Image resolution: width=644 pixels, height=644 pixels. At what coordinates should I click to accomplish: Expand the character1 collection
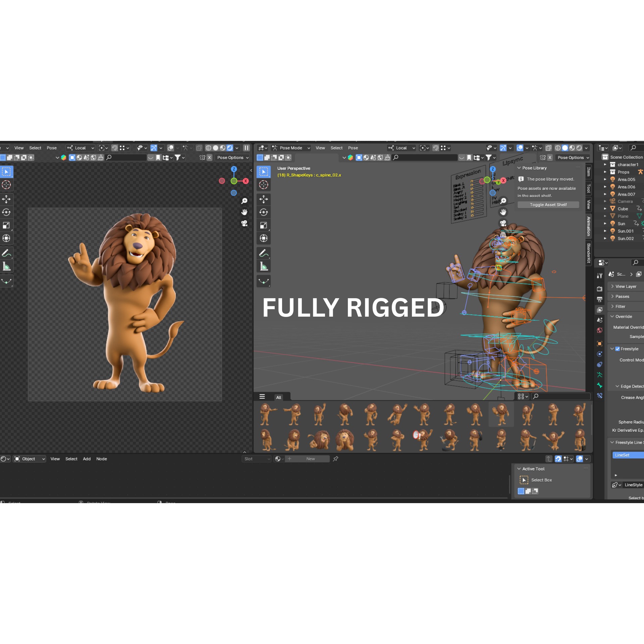click(x=605, y=164)
